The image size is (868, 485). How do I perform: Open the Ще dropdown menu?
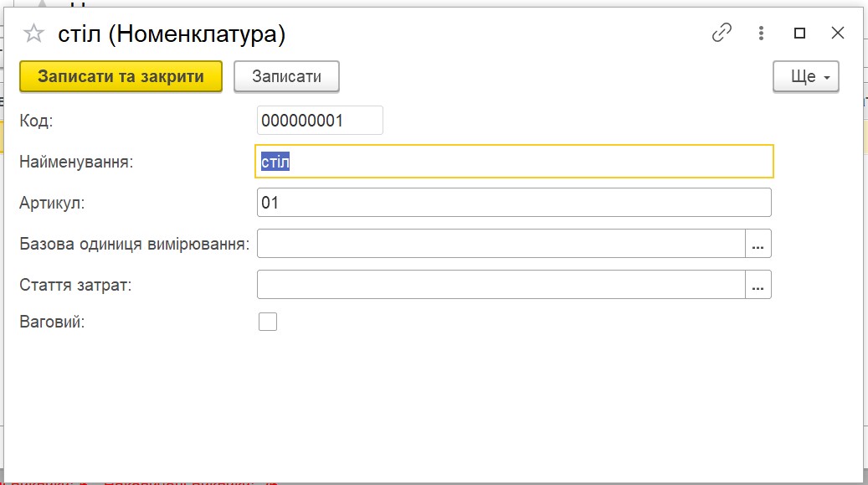click(805, 76)
